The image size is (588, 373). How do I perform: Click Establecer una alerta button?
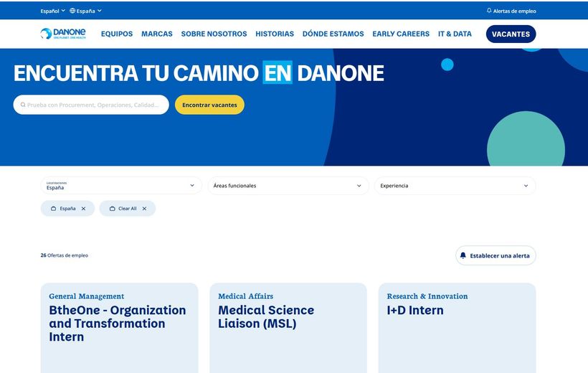coord(495,255)
